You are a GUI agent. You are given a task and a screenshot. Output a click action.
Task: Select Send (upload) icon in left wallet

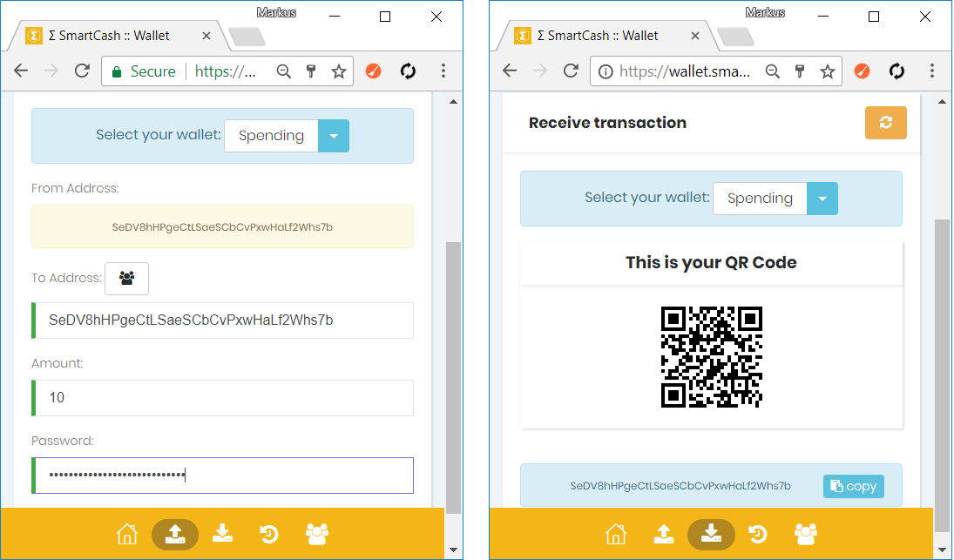tap(175, 535)
